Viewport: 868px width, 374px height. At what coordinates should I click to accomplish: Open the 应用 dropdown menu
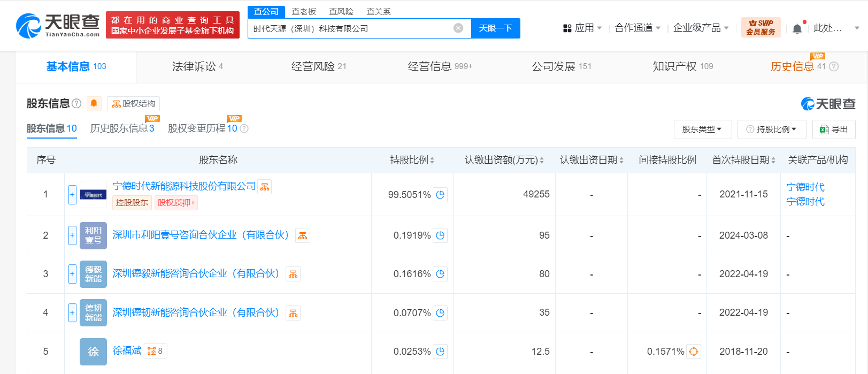(x=582, y=28)
